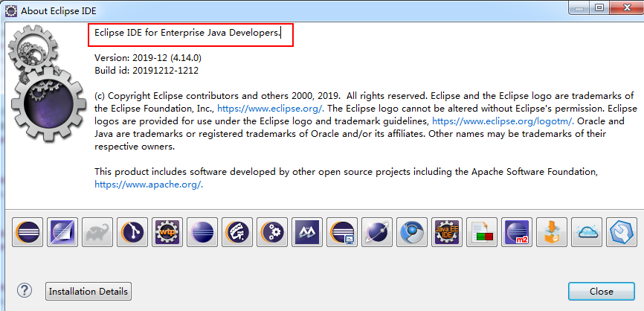
Task: Click the Java EE IDE gear icon
Action: pyautogui.click(x=447, y=232)
